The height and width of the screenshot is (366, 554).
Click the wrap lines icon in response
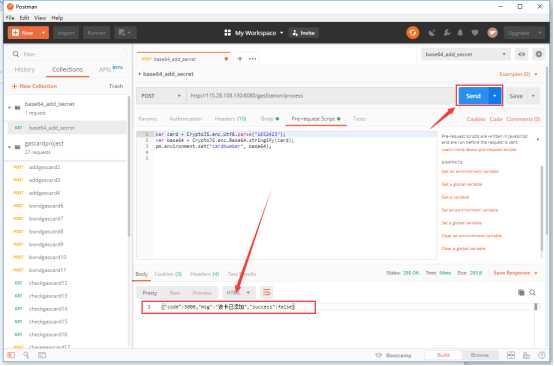click(x=266, y=292)
